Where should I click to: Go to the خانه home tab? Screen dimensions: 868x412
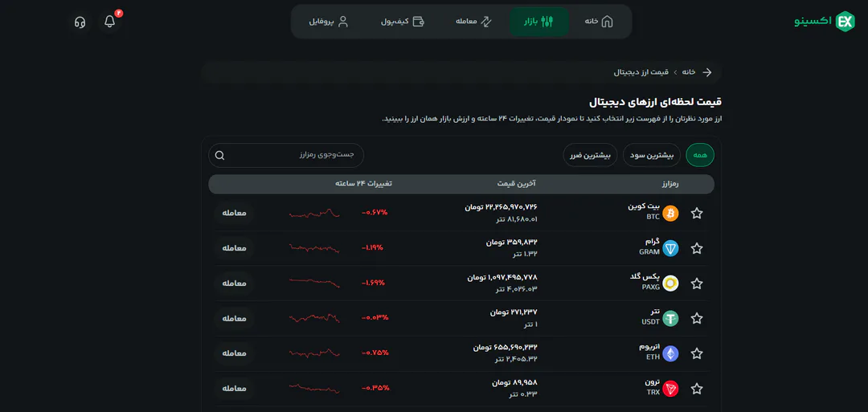point(599,22)
